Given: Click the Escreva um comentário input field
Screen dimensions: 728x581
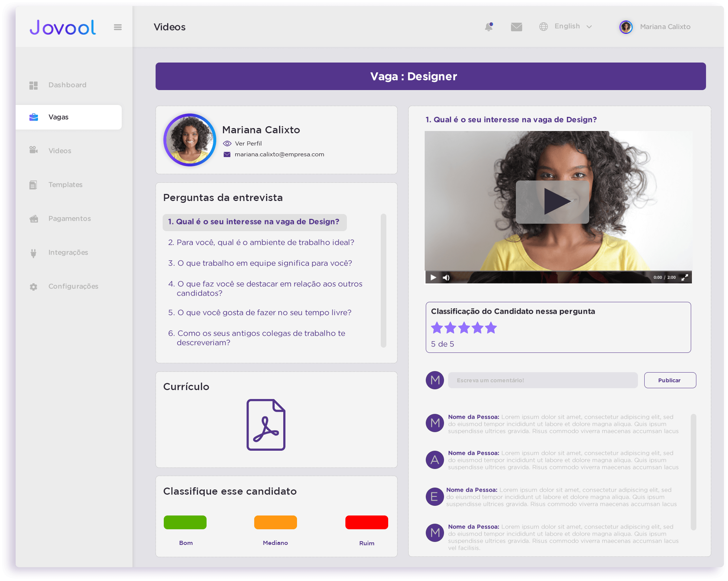Looking at the screenshot, I should point(542,380).
